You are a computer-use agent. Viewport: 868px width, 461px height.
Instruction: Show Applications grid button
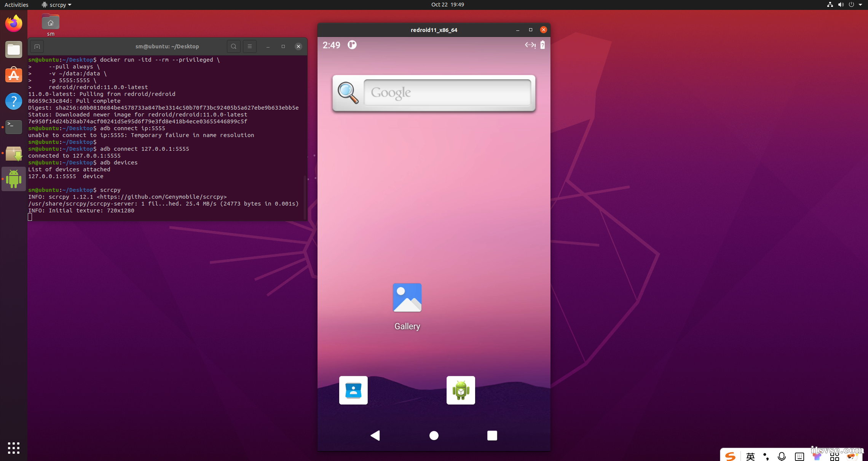tap(14, 448)
